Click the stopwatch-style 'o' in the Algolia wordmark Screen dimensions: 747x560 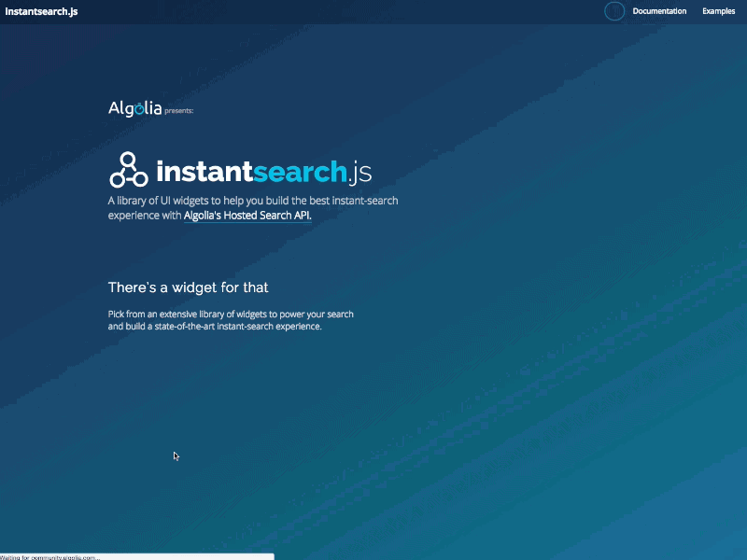point(138,107)
